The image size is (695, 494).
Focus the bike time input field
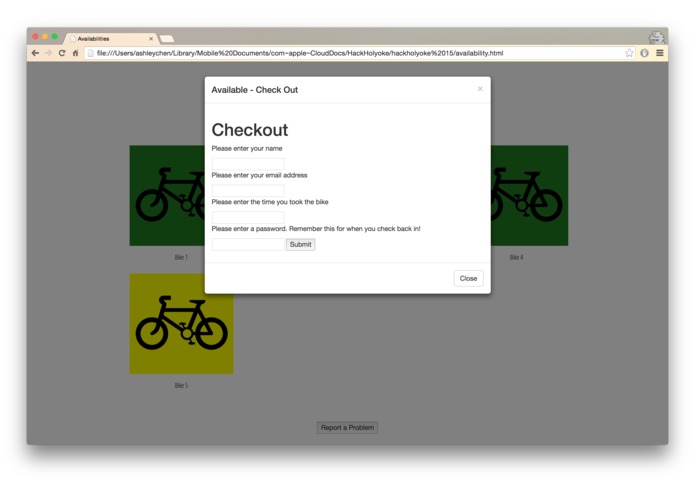coord(248,217)
